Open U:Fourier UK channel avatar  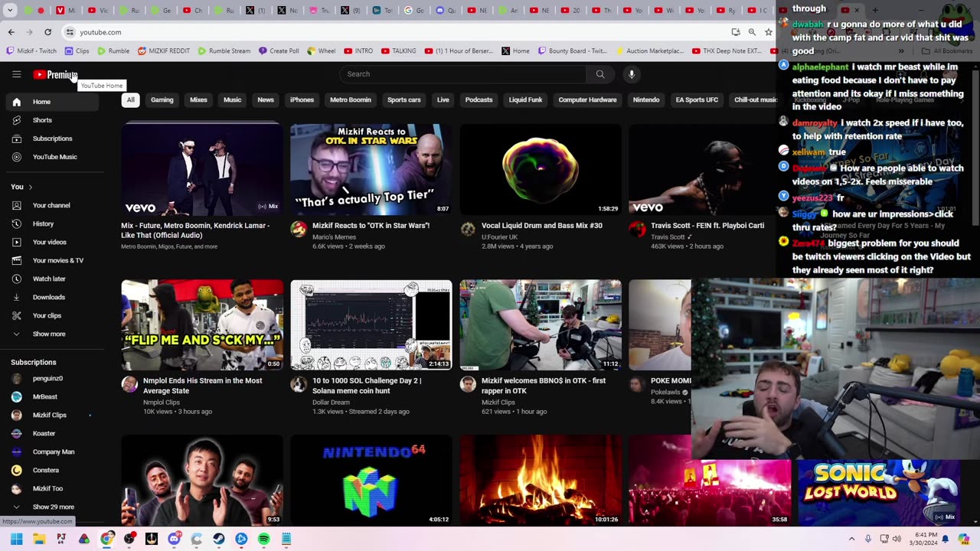point(468,229)
